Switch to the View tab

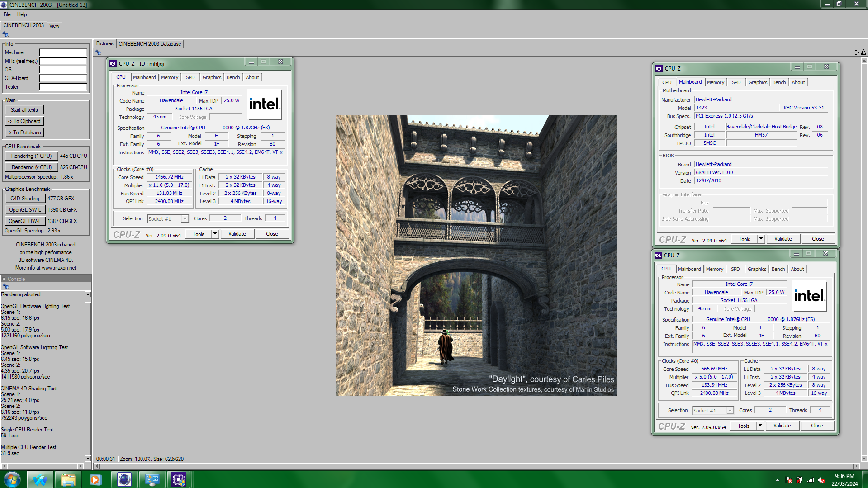click(x=54, y=26)
